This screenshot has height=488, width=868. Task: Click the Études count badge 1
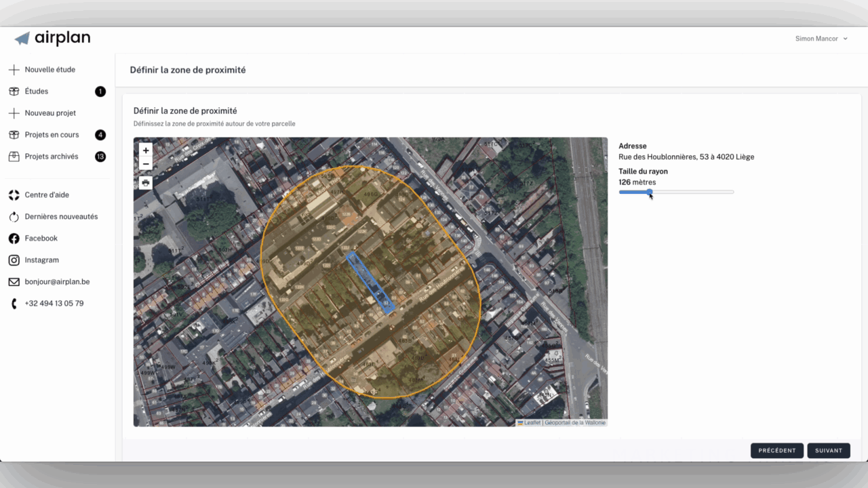click(x=100, y=91)
